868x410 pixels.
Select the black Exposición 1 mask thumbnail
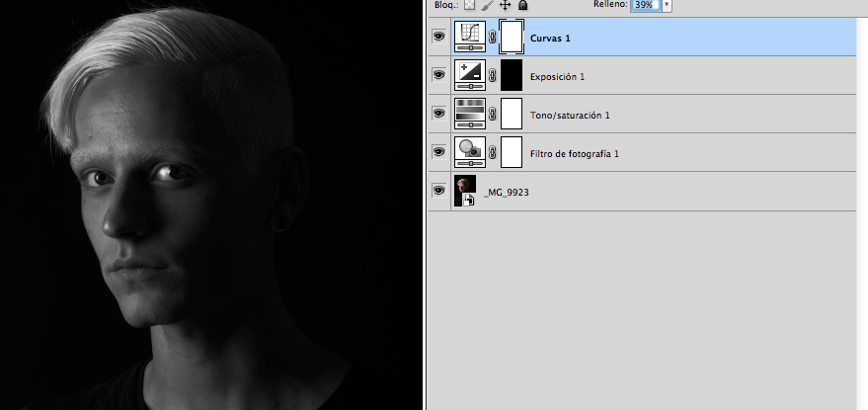tap(511, 76)
